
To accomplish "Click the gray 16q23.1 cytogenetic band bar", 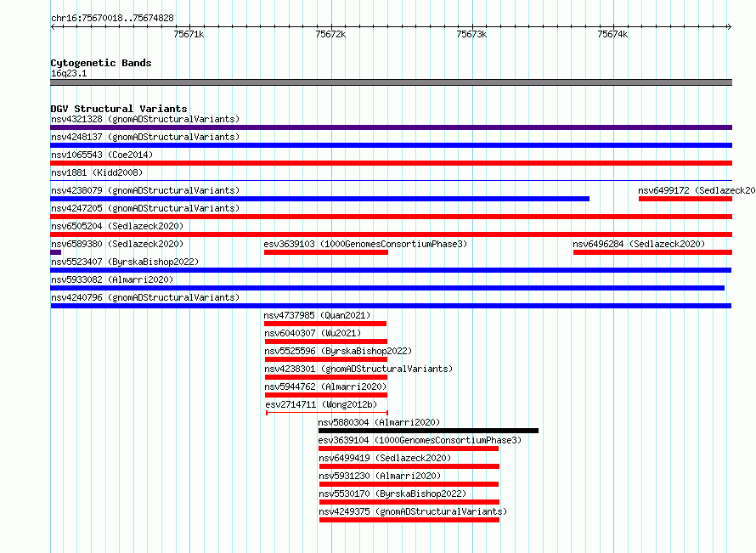I will [391, 82].
